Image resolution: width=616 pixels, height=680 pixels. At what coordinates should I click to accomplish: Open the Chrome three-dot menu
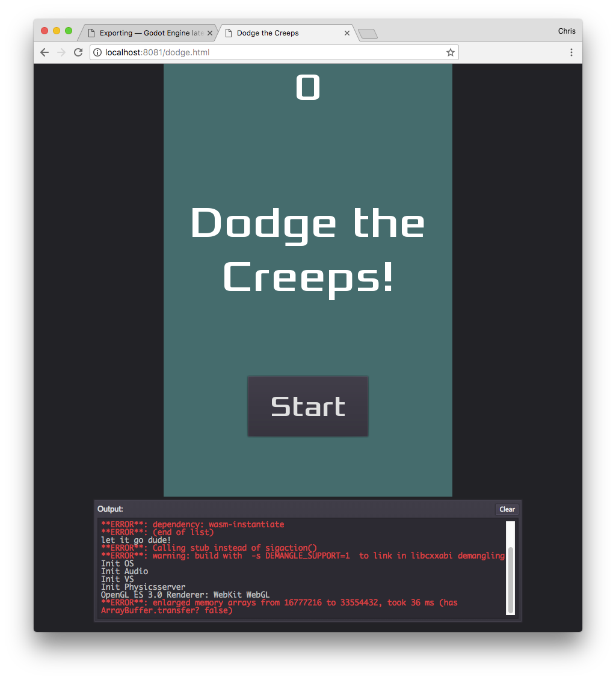(x=571, y=52)
